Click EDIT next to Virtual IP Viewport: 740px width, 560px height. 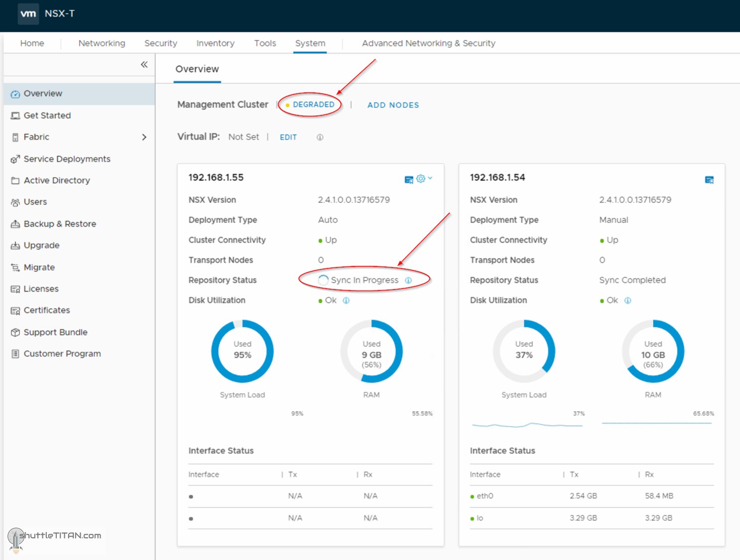coord(288,137)
